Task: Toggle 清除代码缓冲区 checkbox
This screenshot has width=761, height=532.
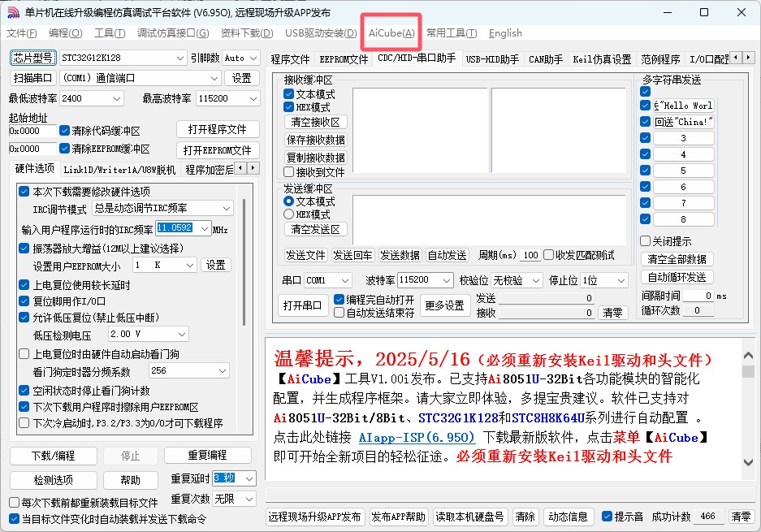Action: point(64,131)
